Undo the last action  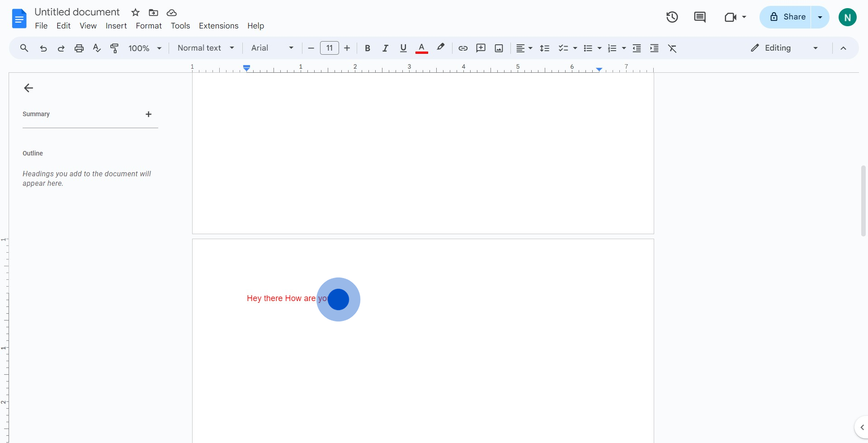coord(43,48)
